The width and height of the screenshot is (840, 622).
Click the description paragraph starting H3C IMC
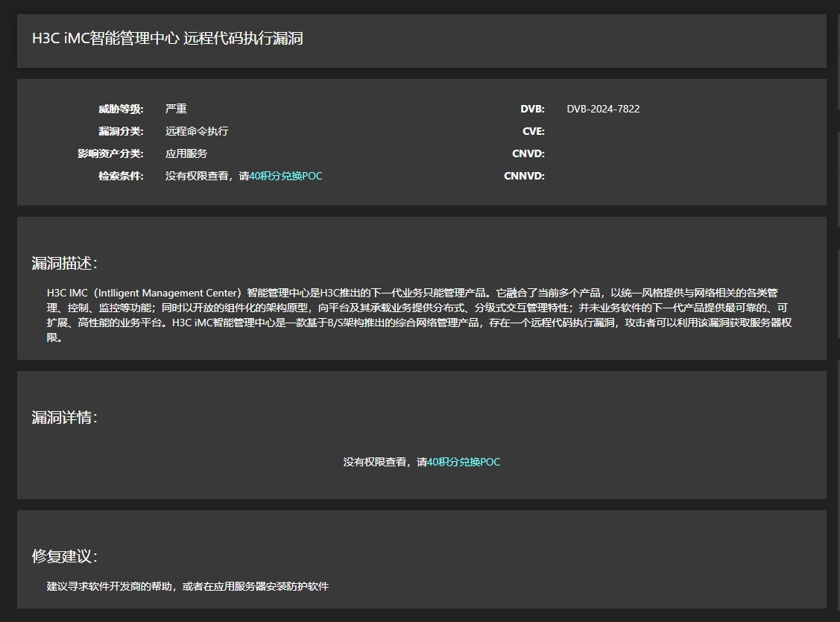point(420,315)
